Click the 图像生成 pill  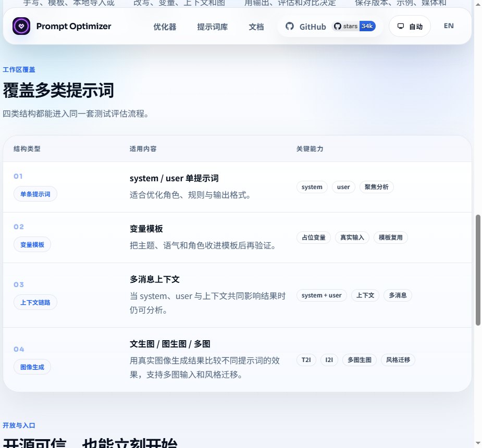pos(32,367)
